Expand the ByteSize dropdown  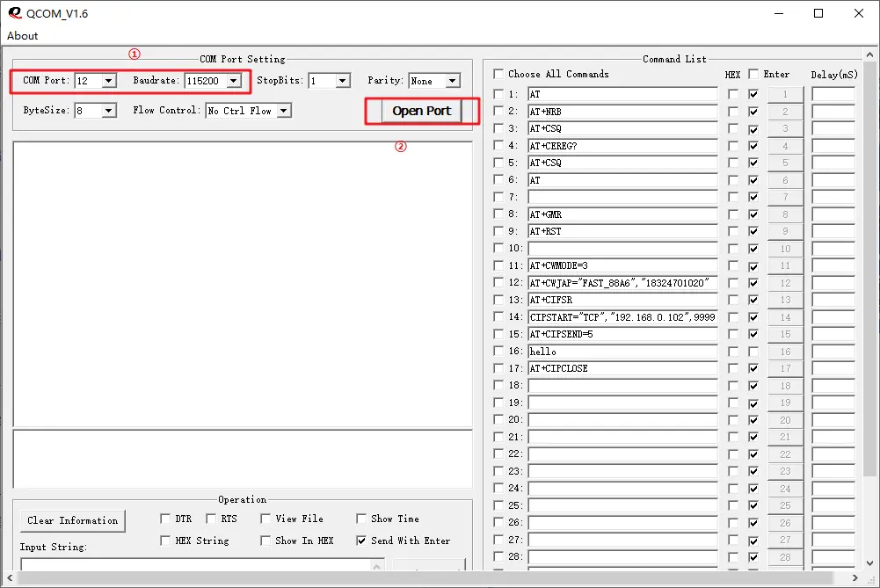tap(109, 111)
